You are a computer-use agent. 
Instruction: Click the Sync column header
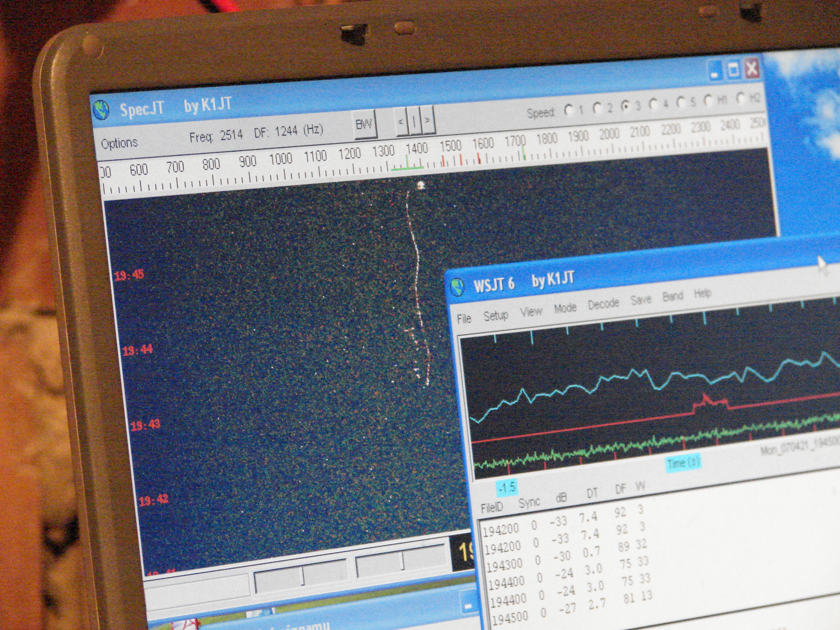click(x=529, y=503)
